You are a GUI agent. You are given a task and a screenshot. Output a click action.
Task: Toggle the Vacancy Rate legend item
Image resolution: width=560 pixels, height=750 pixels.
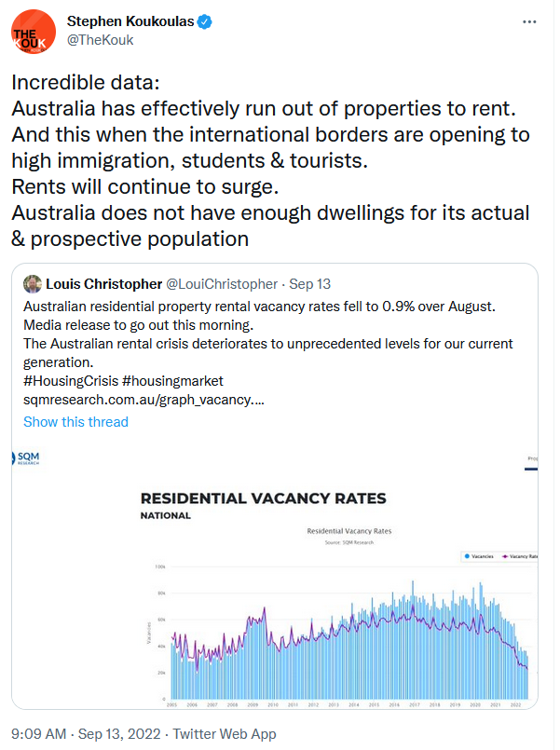[521, 556]
